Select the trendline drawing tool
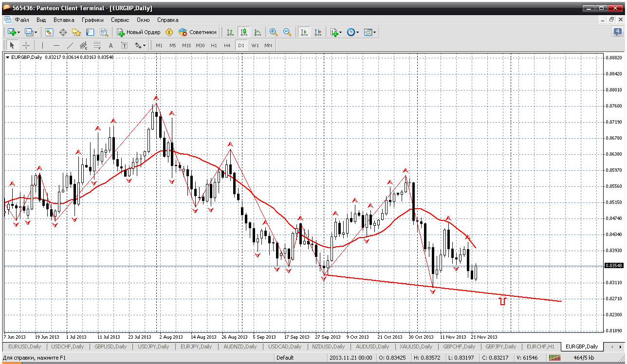This screenshot has height=364, width=627. pyautogui.click(x=70, y=45)
